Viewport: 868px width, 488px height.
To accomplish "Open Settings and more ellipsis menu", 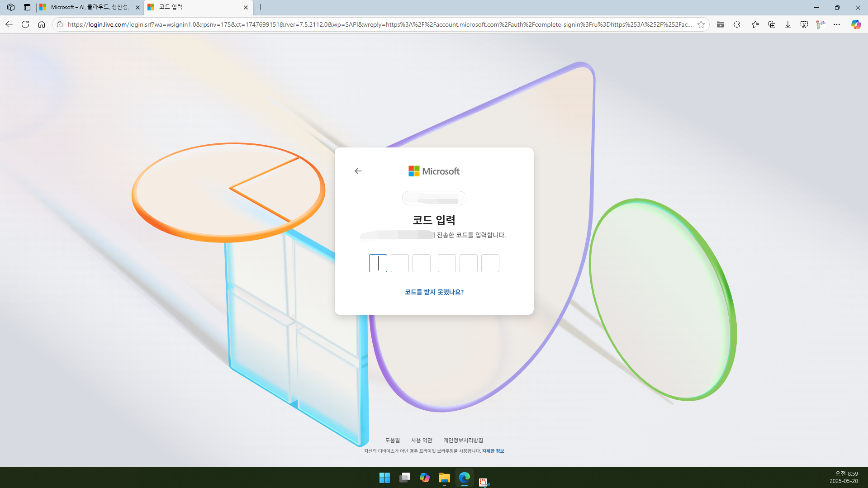I will [x=837, y=24].
